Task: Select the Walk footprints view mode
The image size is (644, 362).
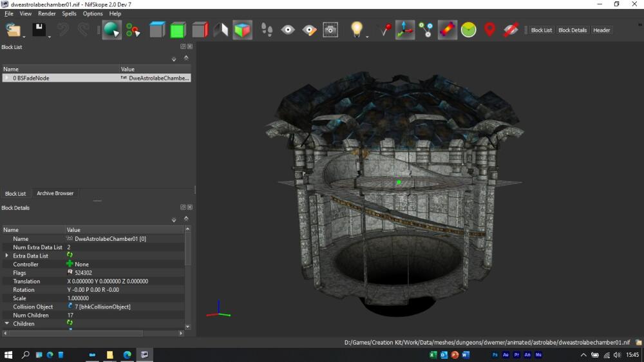Action: [x=267, y=30]
